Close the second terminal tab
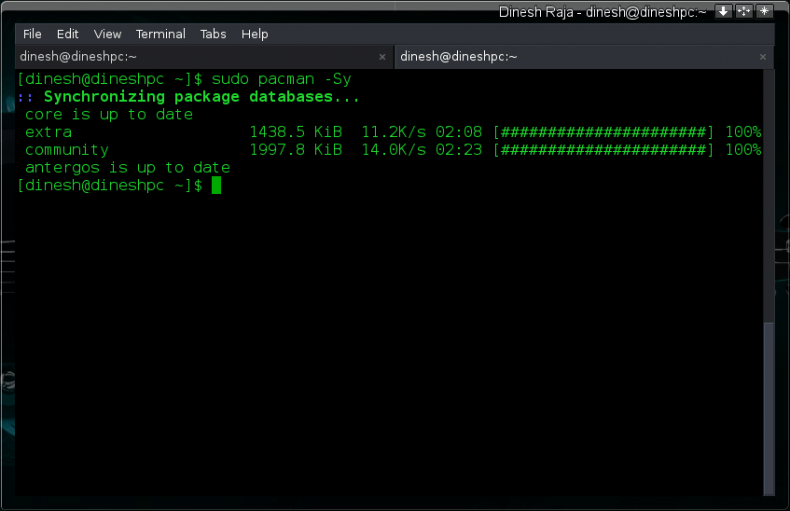This screenshot has width=790, height=511. (x=763, y=57)
